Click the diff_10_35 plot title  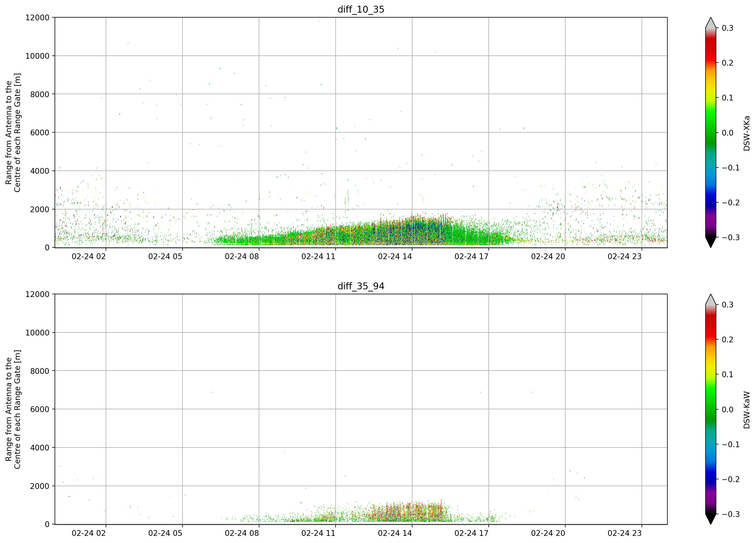[361, 9]
